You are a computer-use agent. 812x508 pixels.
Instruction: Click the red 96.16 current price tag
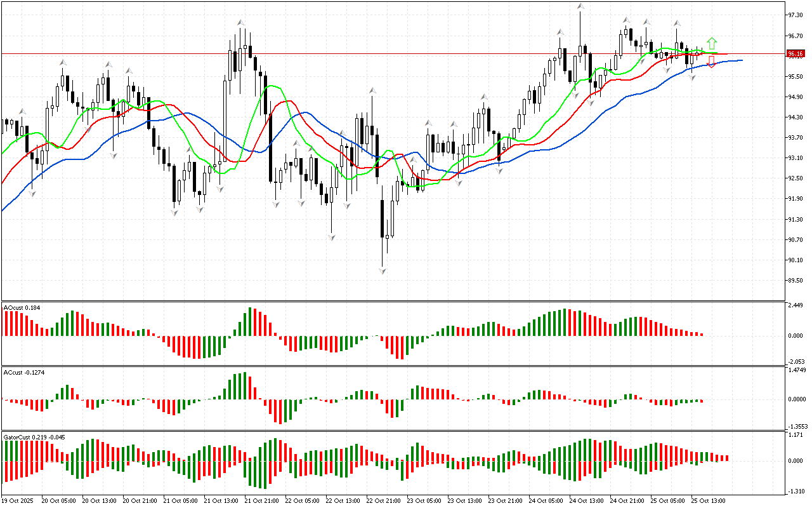[x=795, y=54]
